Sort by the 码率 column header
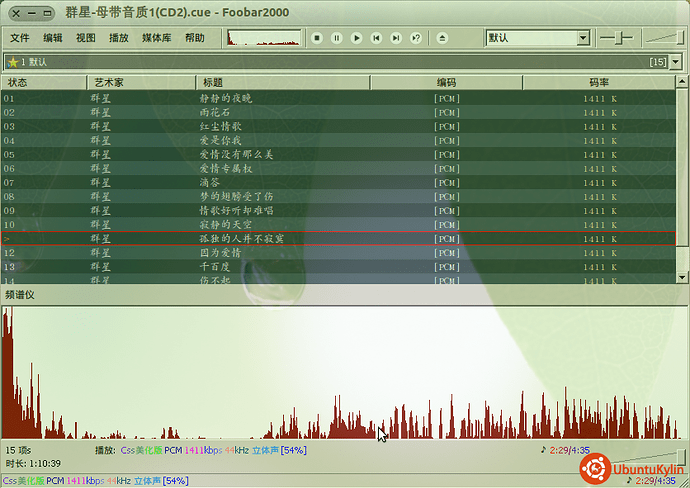690x488 pixels. click(599, 83)
